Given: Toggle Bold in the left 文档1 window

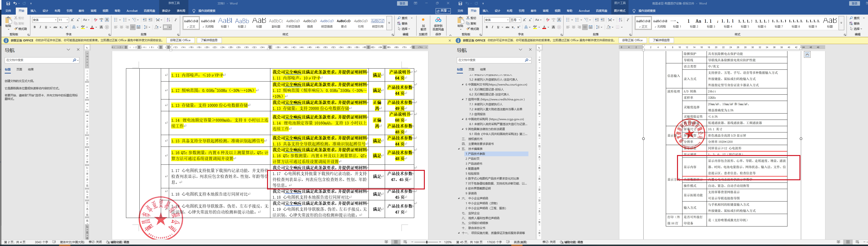Looking at the screenshot, I should [35, 27].
